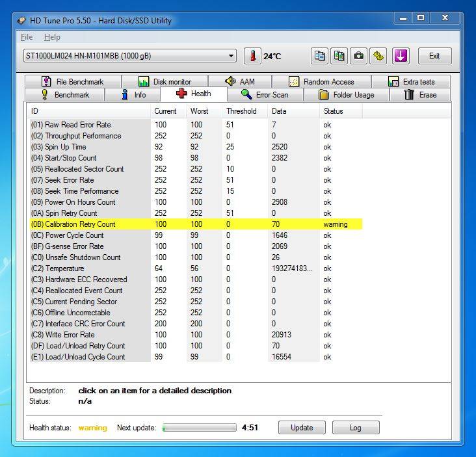Click the 193274183... Temperature data value
Viewport: 476px width, 457px height.
[x=292, y=268]
